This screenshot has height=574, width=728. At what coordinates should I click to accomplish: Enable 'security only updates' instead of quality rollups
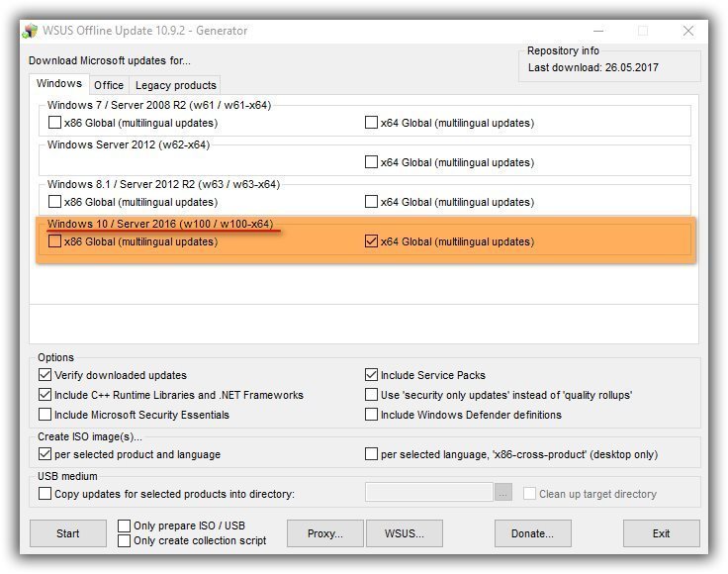coord(371,395)
